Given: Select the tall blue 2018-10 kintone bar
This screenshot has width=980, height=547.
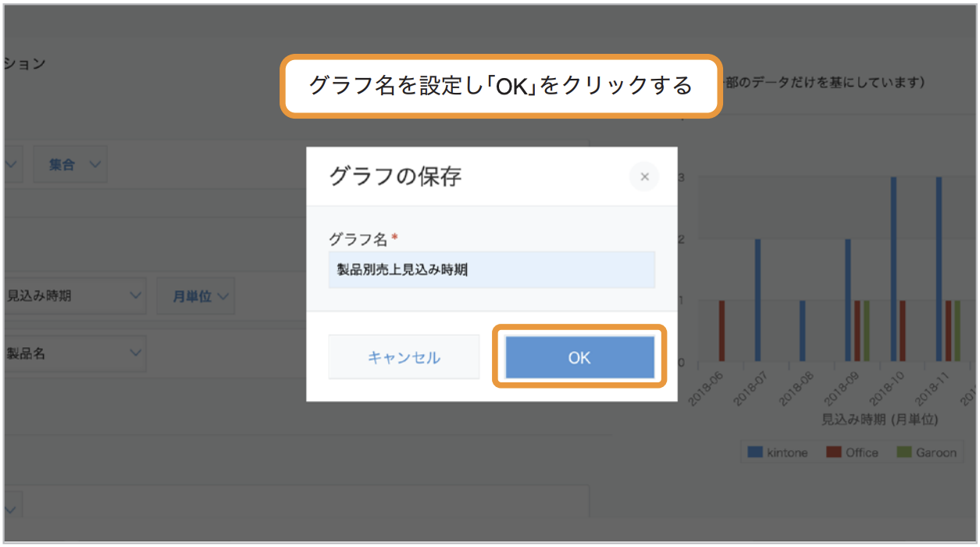Looking at the screenshot, I should 893,270.
